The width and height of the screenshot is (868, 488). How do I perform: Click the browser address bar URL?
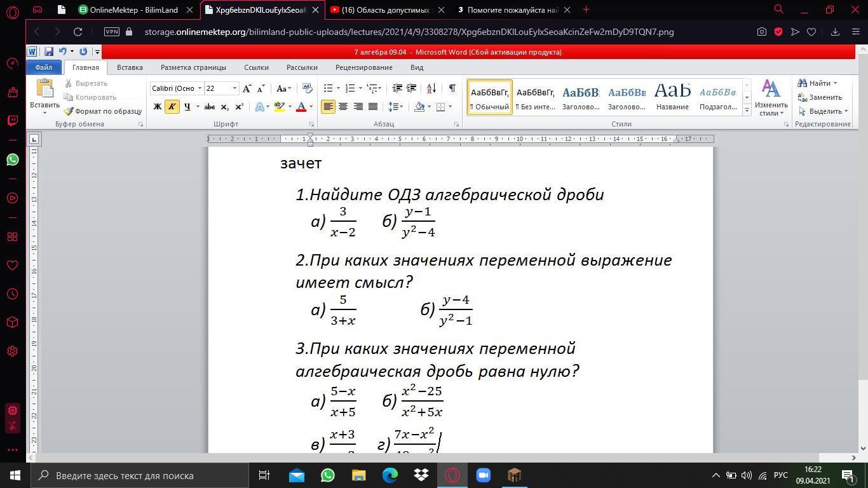click(409, 32)
